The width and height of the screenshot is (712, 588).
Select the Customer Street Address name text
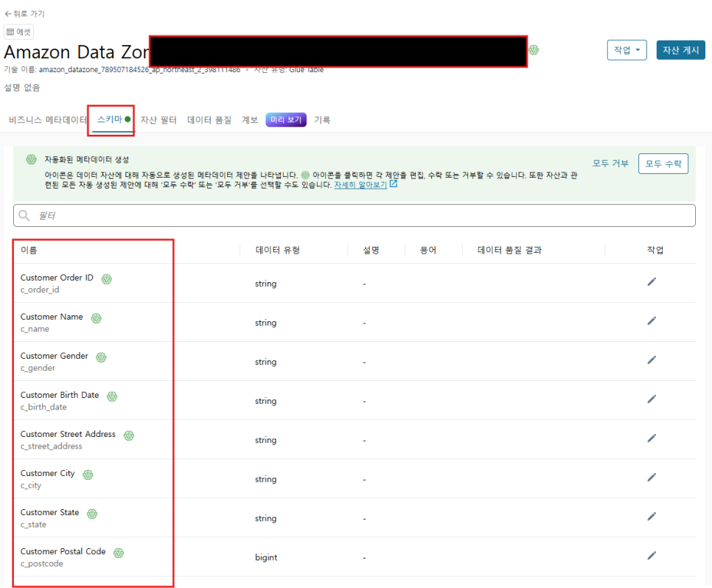point(68,434)
